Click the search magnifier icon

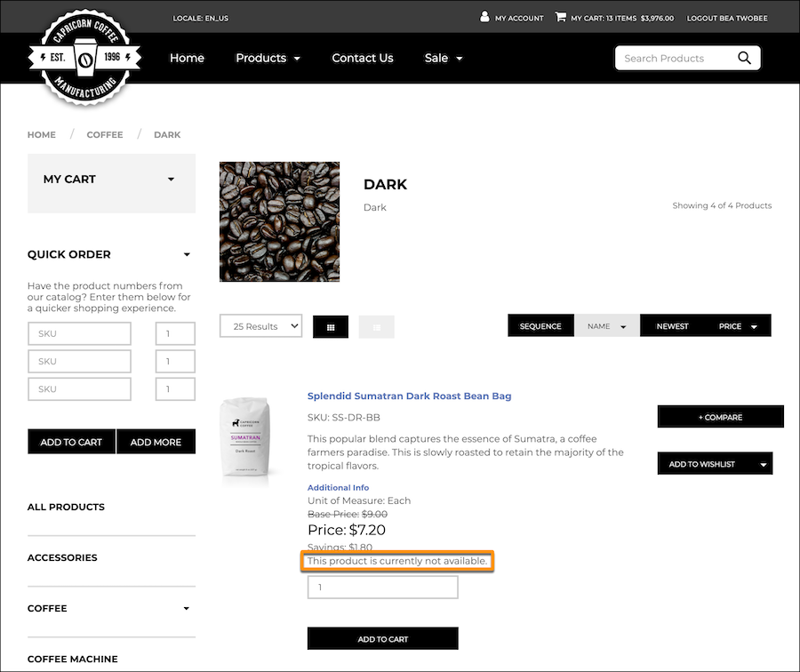pyautogui.click(x=744, y=58)
